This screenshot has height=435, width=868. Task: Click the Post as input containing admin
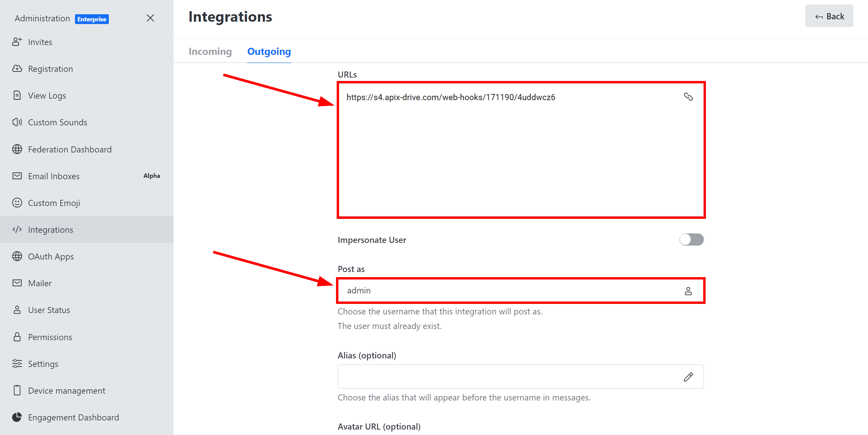521,291
